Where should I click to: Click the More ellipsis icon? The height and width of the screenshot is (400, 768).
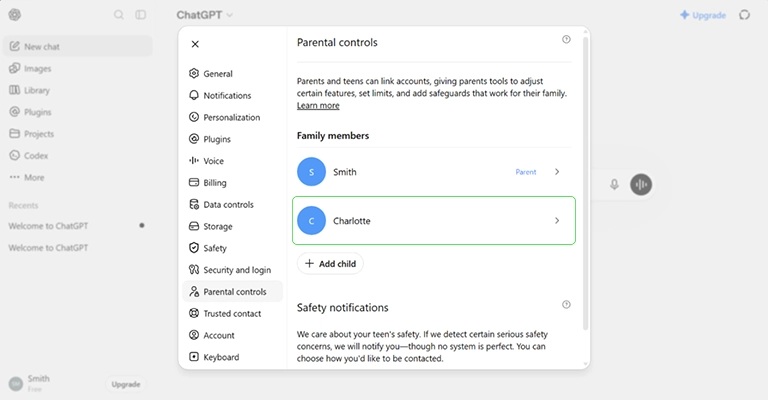(x=15, y=177)
